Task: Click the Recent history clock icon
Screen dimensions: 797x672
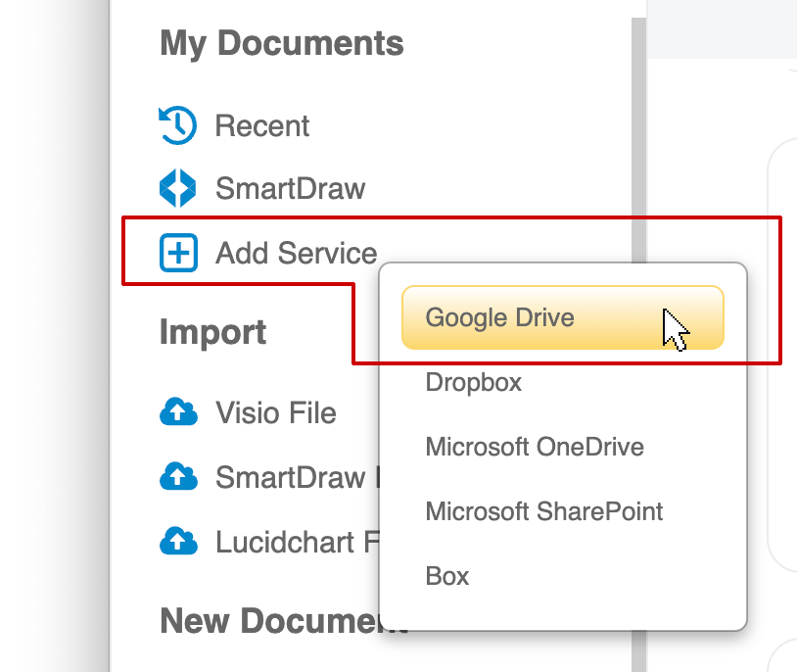Action: click(178, 125)
